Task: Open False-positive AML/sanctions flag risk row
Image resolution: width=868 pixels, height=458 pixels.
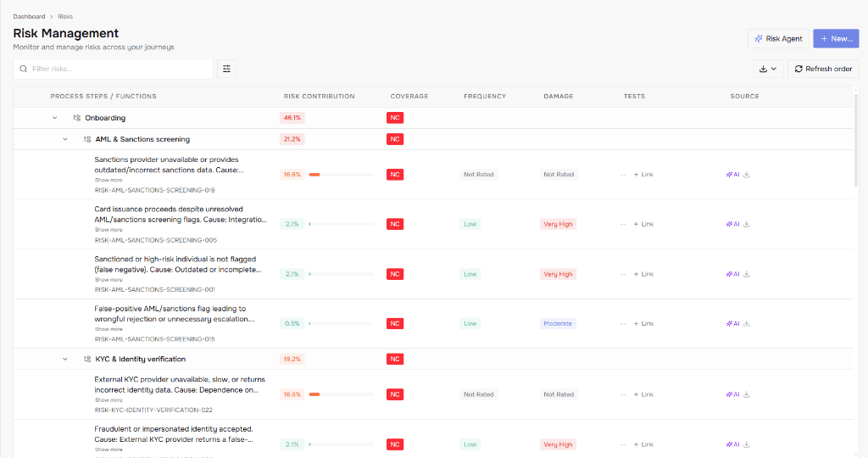Action: click(433, 323)
